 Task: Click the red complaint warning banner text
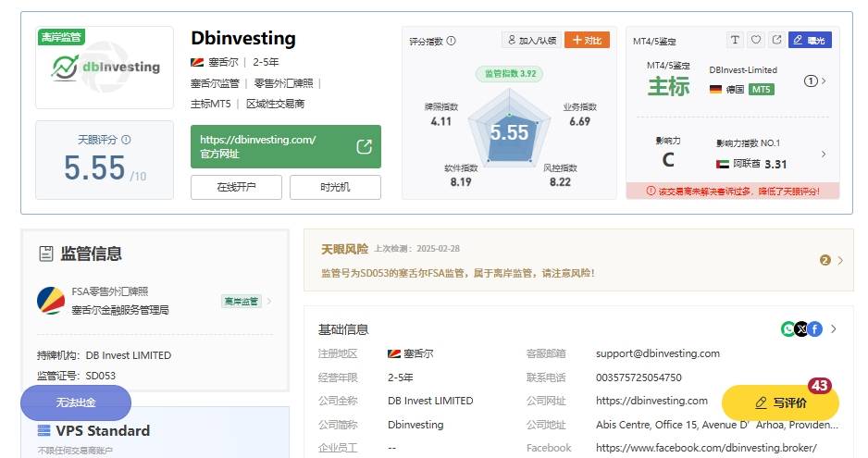738,191
